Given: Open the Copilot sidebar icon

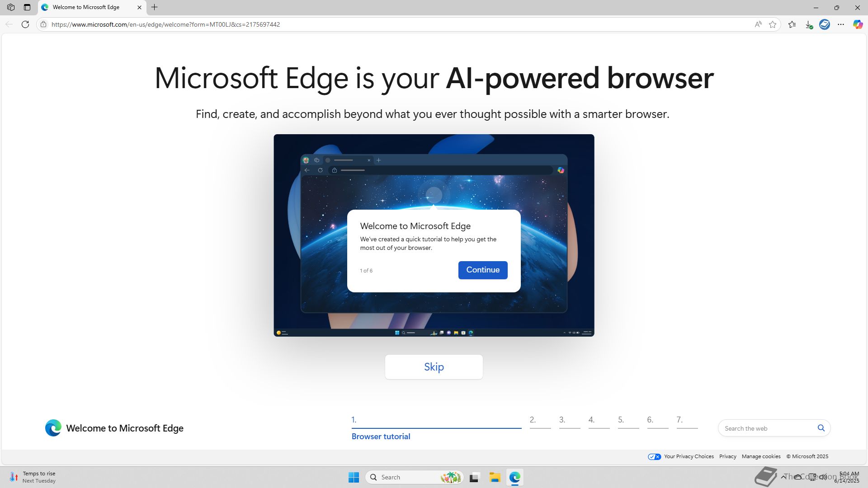Looking at the screenshot, I should click(858, 24).
